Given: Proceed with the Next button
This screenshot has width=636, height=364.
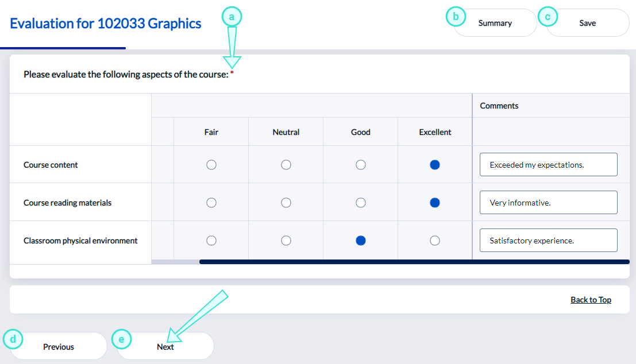Looking at the screenshot, I should [x=165, y=347].
